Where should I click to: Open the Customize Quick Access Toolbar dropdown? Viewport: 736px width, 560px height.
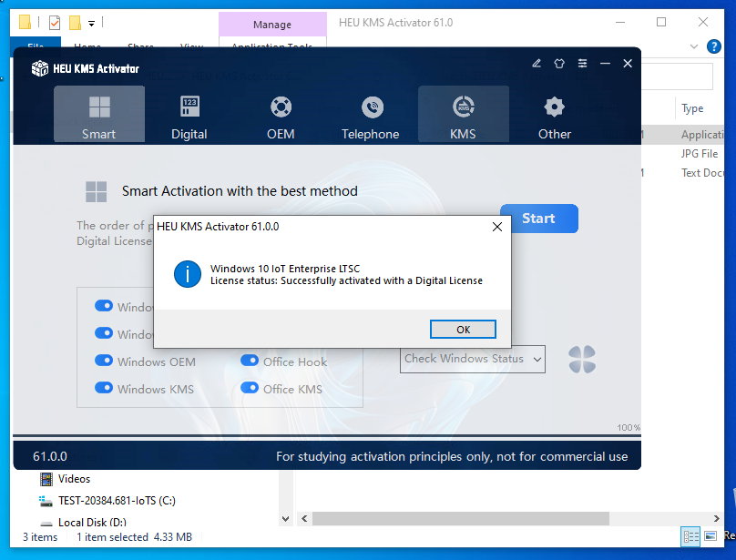point(91,23)
